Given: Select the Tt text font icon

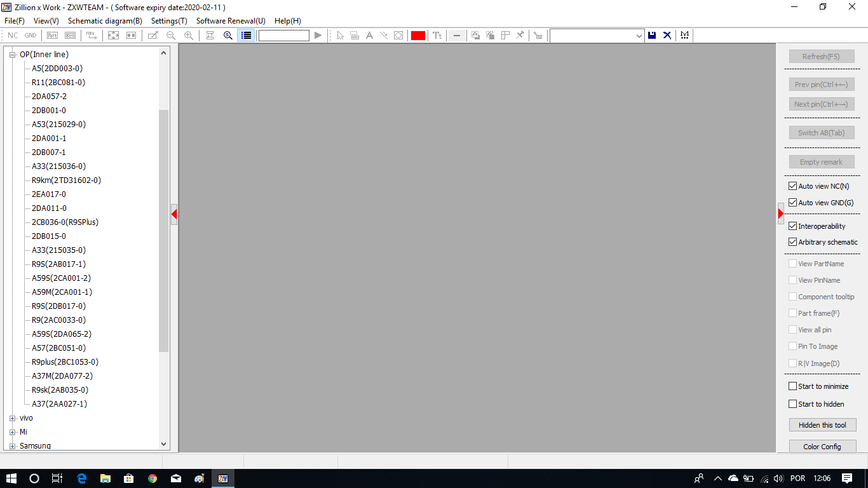Looking at the screenshot, I should [x=437, y=36].
